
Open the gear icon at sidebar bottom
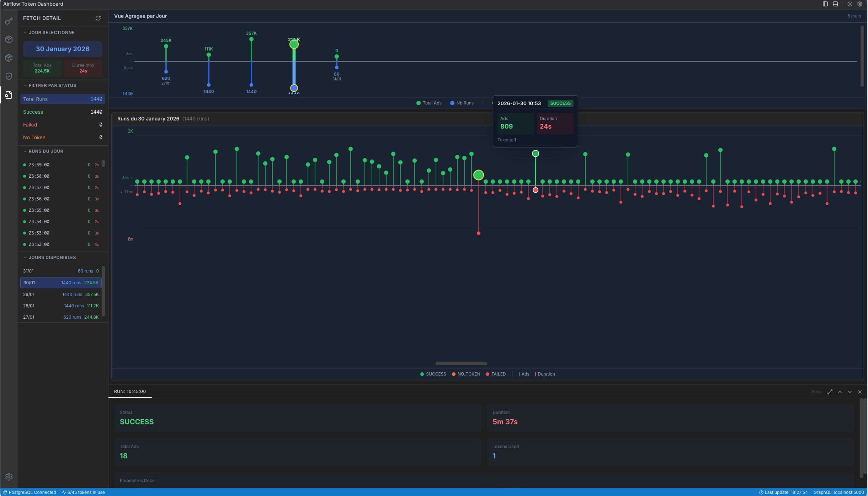pyautogui.click(x=9, y=477)
